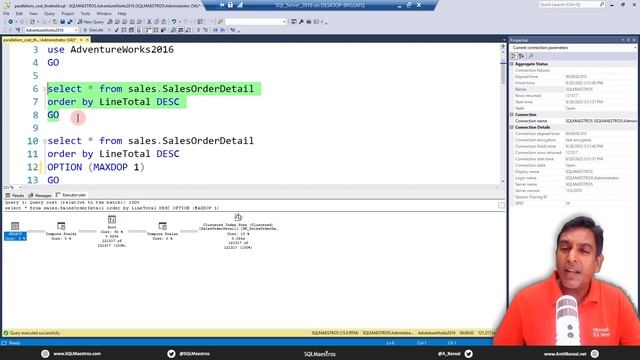Screen dimensions: 640x360
Task: Collapse the select block at line 10
Action: (44, 141)
